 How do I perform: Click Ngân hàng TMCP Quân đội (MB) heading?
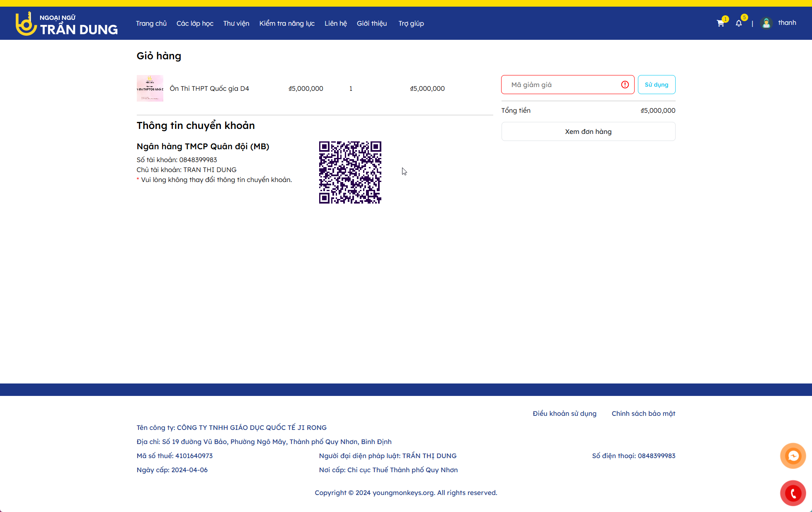click(x=203, y=146)
